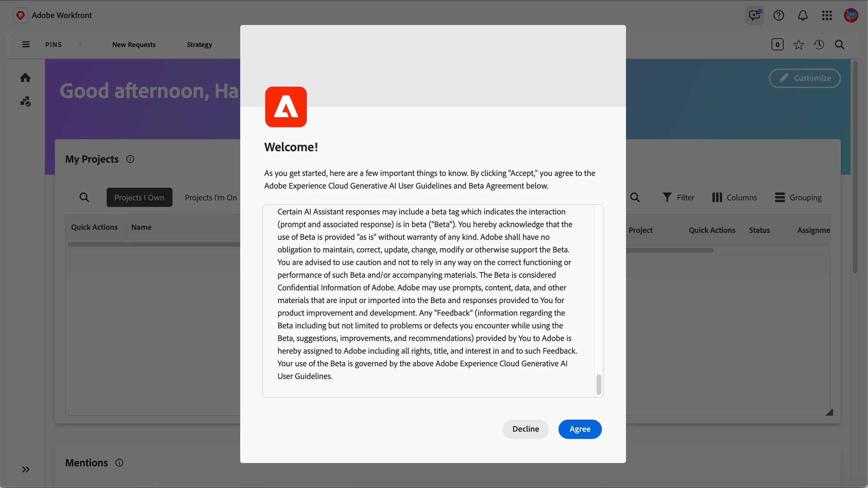Image resolution: width=868 pixels, height=488 pixels.
Task: Go to Home in left sidebar
Action: coord(25,78)
